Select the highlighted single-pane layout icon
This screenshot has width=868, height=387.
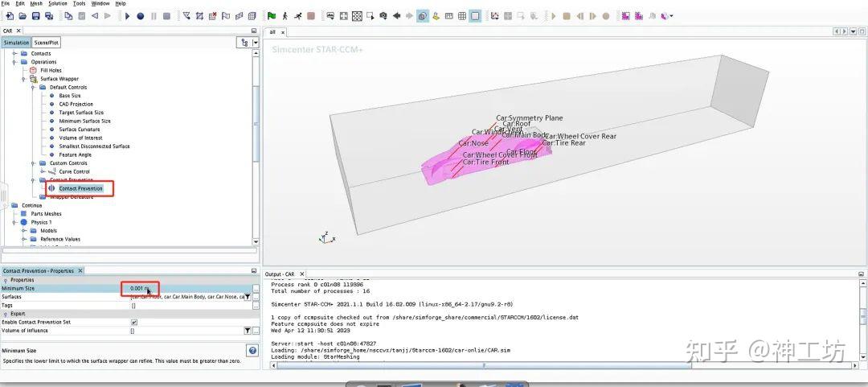[475, 16]
